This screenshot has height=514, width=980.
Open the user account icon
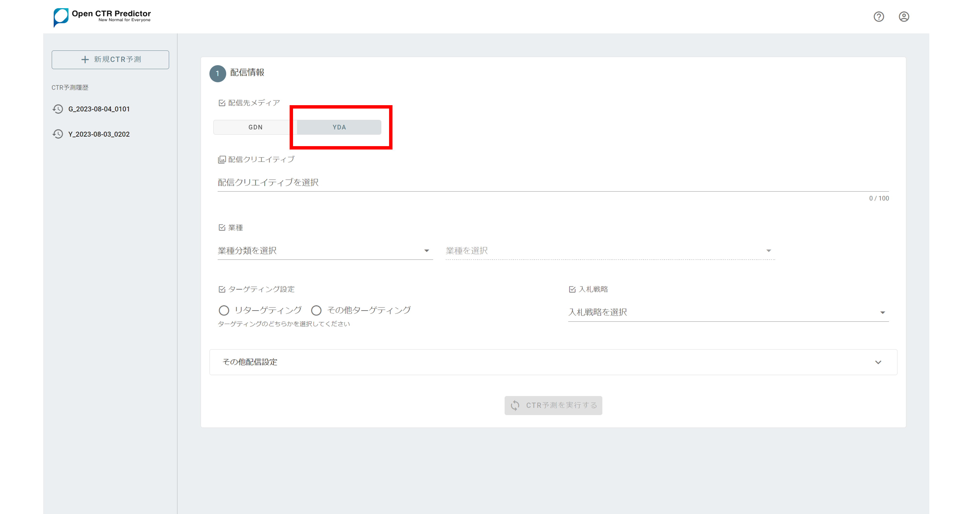coord(904,17)
